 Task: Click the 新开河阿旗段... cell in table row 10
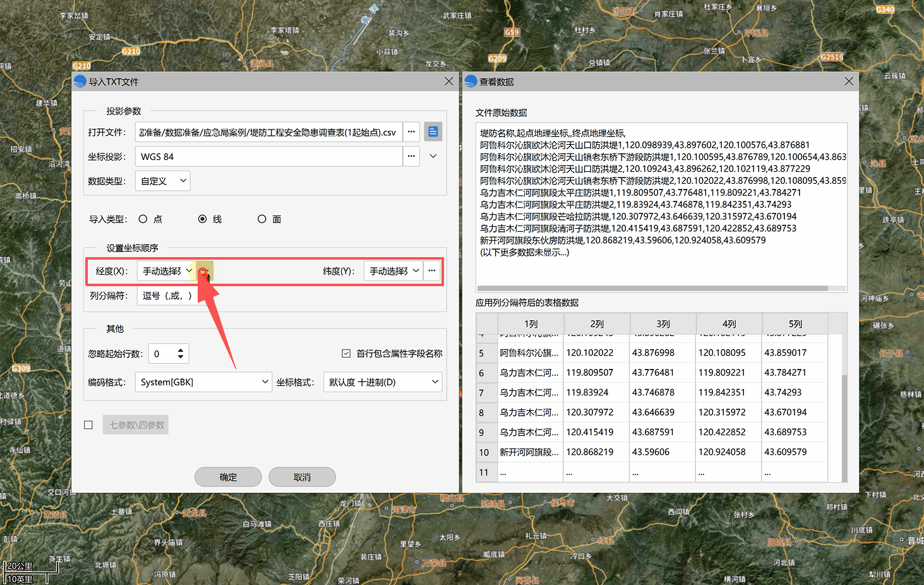(531, 452)
